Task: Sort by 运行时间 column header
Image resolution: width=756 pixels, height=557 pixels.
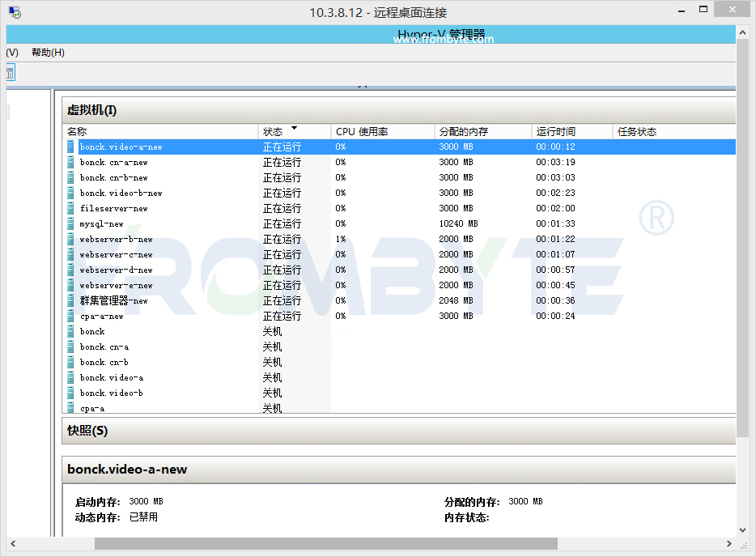Action: tap(572, 132)
